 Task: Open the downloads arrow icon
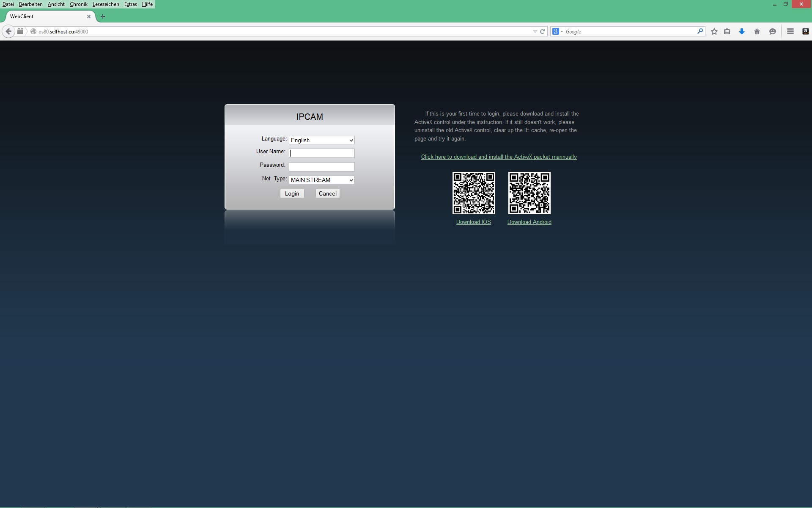pos(741,31)
